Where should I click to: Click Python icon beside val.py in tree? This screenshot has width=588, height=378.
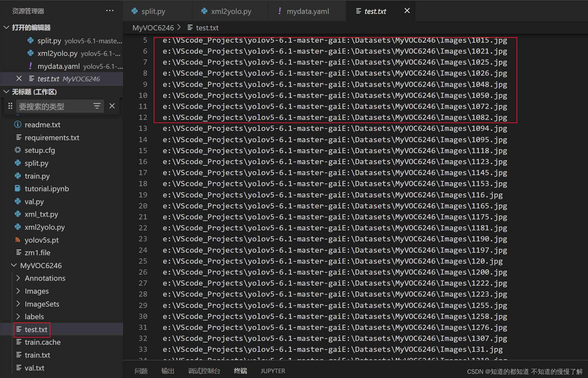(x=18, y=201)
